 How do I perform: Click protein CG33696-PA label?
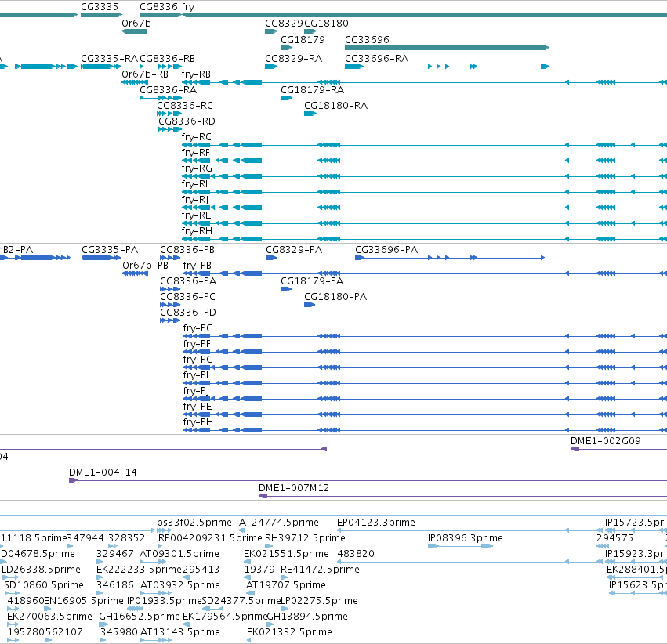[386, 249]
